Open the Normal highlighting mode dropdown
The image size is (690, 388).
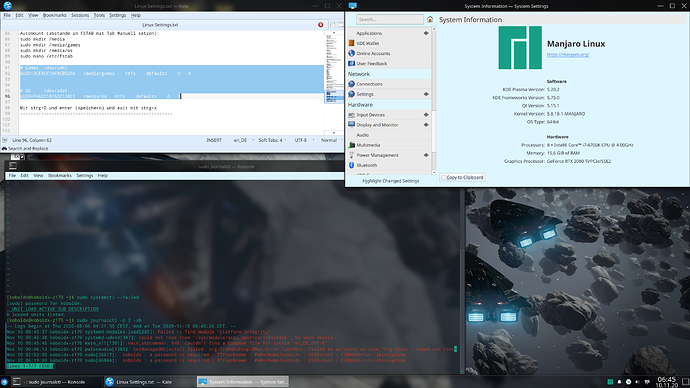(331, 140)
